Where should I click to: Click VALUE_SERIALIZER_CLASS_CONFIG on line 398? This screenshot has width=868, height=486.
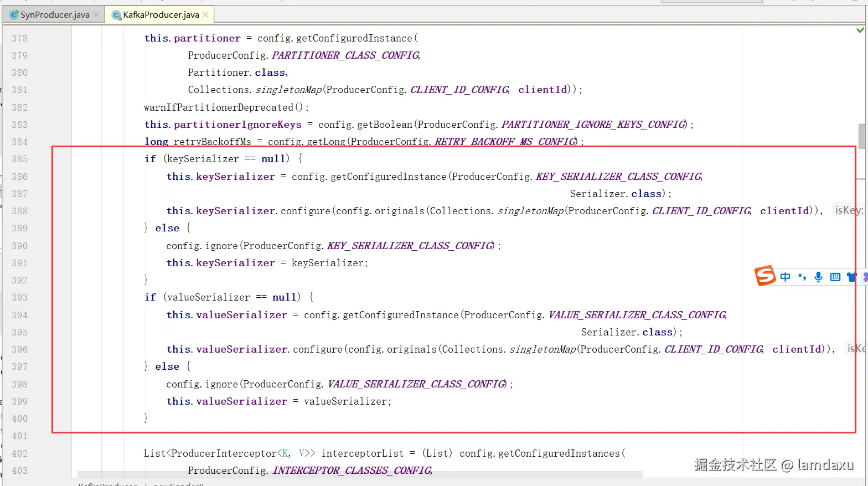[417, 384]
